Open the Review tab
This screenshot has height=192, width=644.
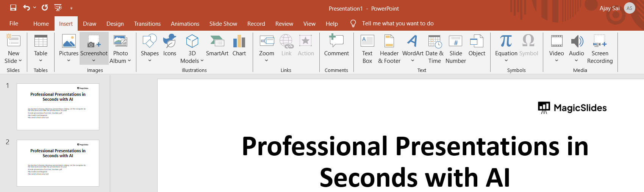pyautogui.click(x=284, y=23)
